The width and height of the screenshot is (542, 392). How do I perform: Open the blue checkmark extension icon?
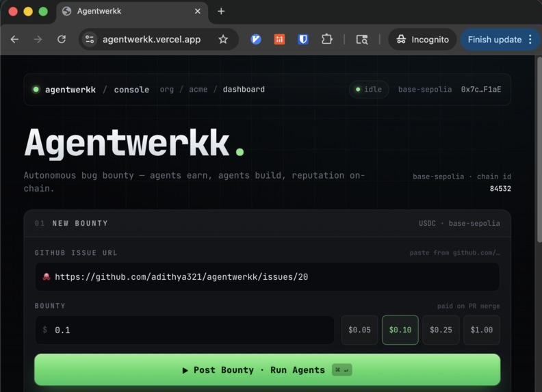pyautogui.click(x=256, y=40)
